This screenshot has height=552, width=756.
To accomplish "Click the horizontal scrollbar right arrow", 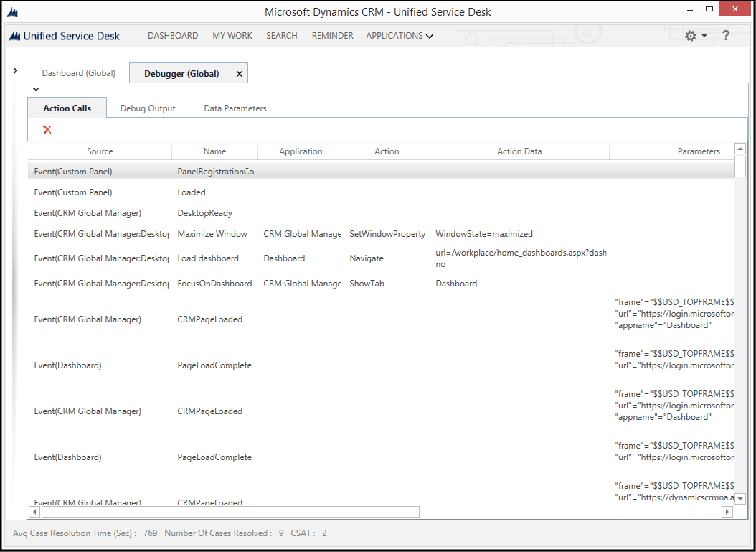I will tap(727, 512).
